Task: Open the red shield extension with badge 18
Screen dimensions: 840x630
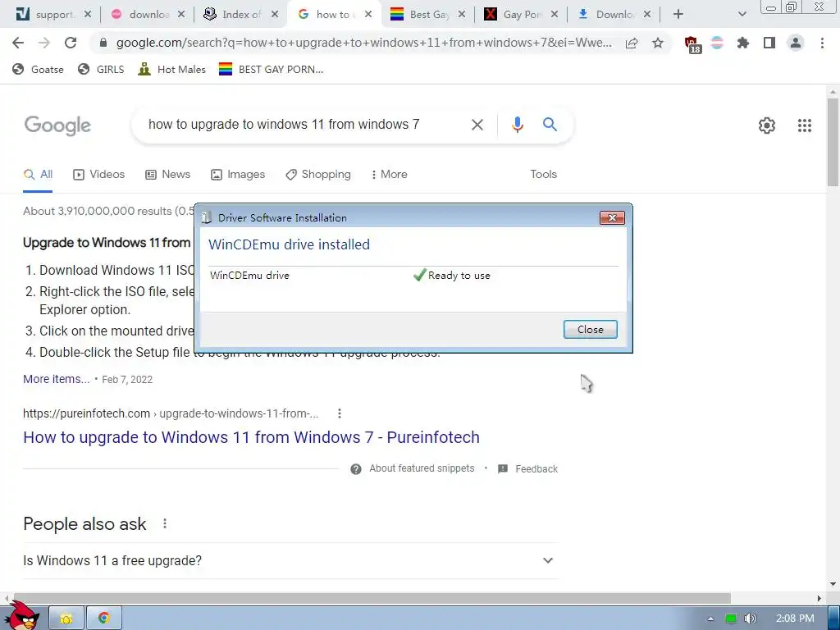Action: 692,44
